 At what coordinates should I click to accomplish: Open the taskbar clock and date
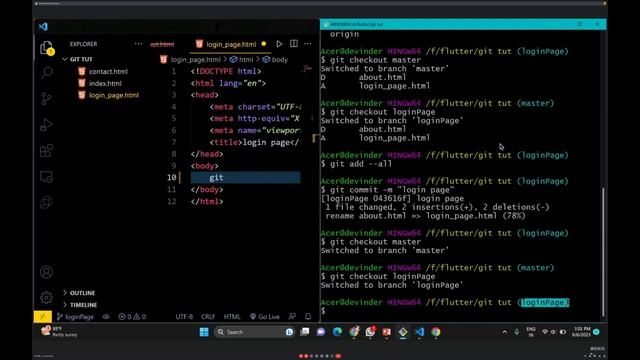[581, 331]
